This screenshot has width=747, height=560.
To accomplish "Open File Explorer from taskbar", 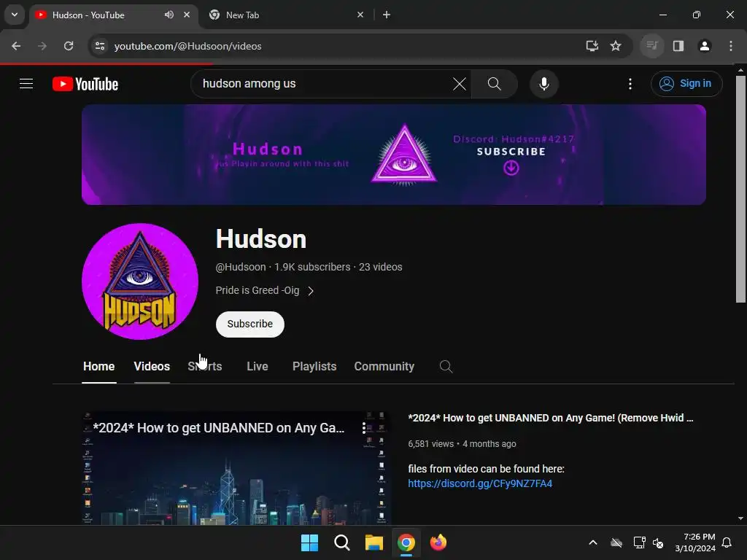I will [374, 542].
